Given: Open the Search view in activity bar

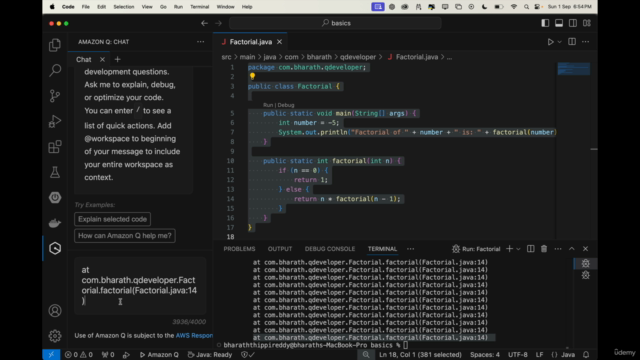Looking at the screenshot, I should pos(55,70).
